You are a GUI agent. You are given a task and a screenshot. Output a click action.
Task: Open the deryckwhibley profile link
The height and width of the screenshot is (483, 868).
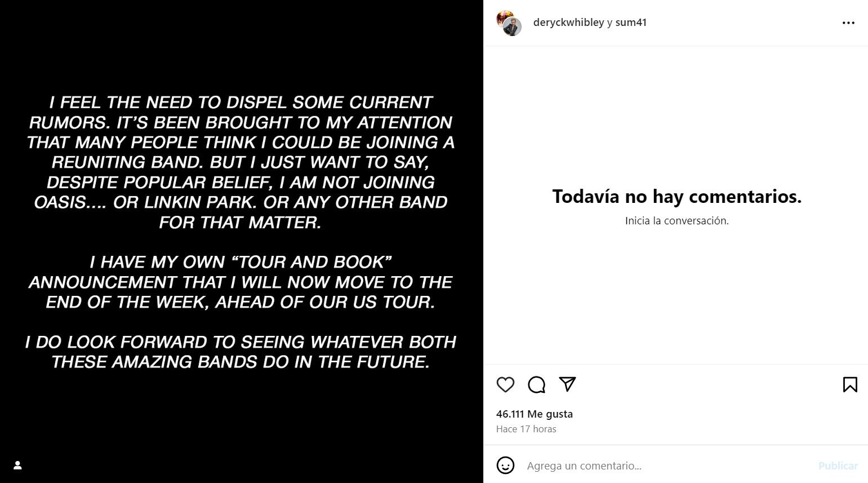(x=568, y=23)
